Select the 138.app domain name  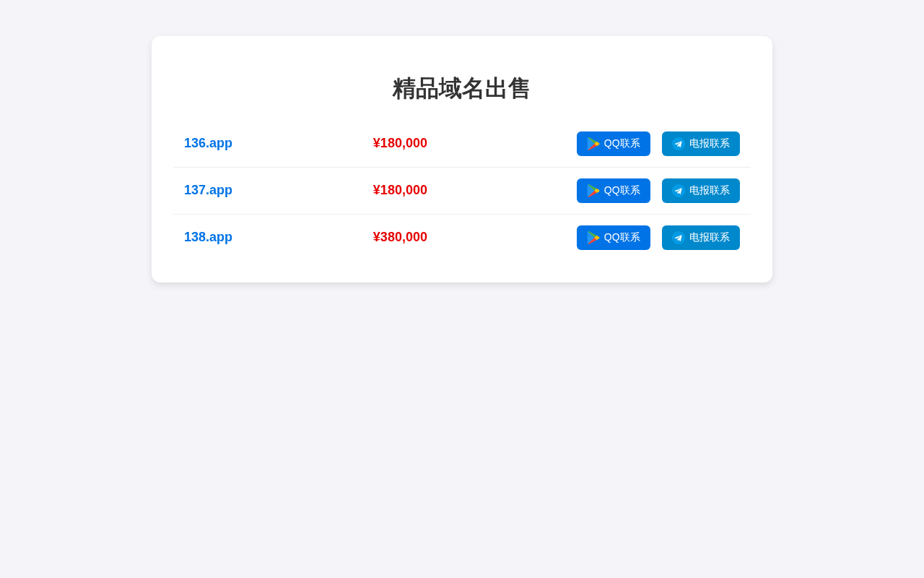(208, 237)
